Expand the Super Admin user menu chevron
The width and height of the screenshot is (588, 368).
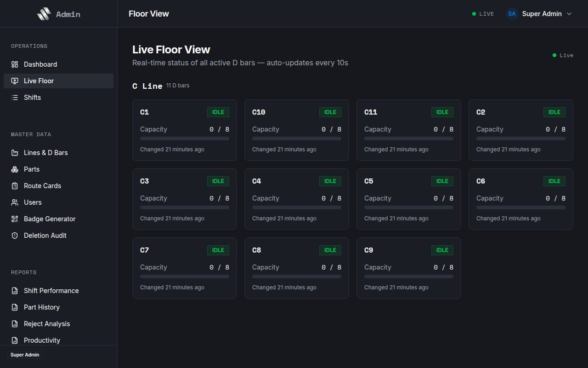pos(569,14)
